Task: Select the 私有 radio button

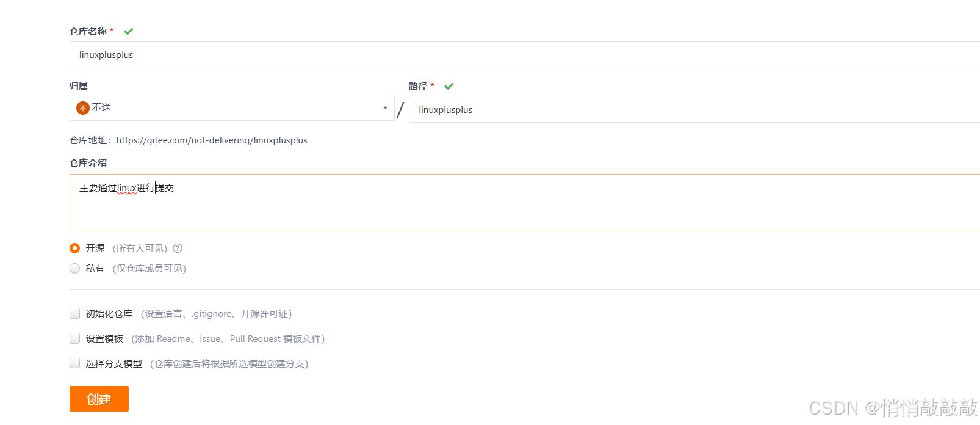Action: pyautogui.click(x=75, y=268)
